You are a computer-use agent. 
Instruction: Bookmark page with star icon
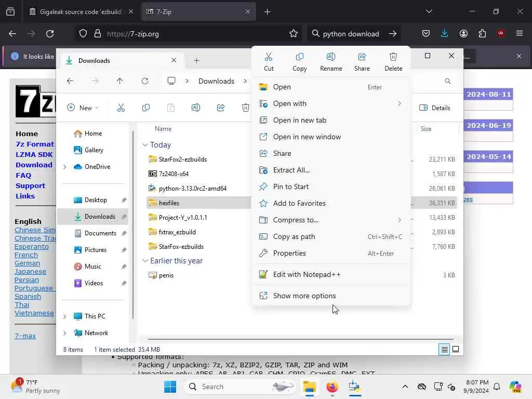coord(294,34)
